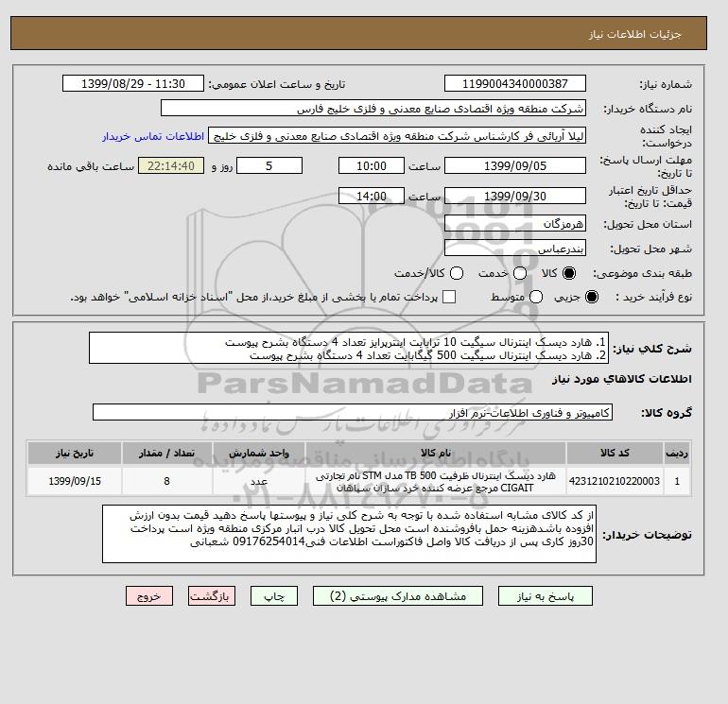Click the request creator name field
Viewport: 728px width, 704px height.
(397, 136)
